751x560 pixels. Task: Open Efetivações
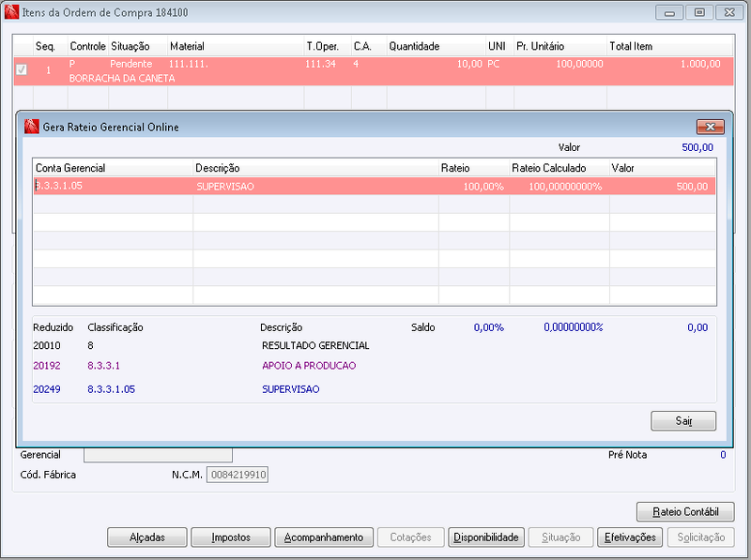(630, 537)
